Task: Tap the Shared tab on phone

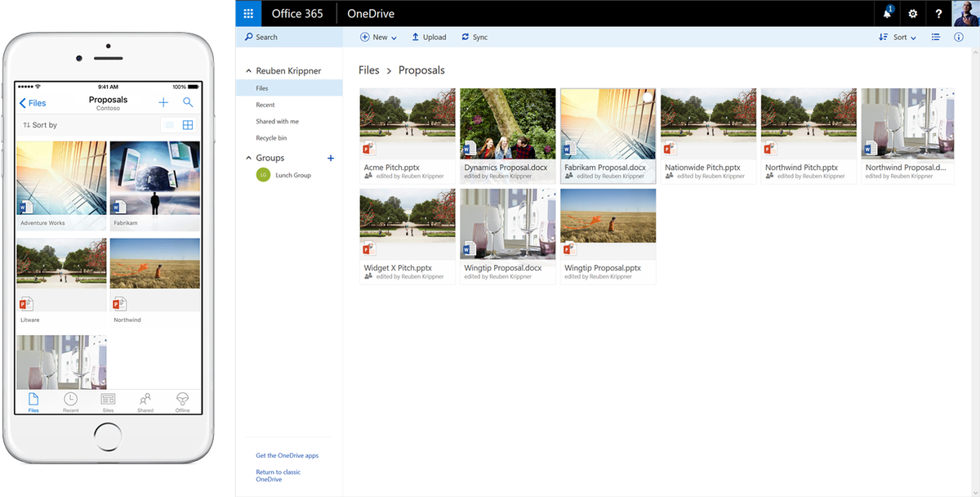Action: pyautogui.click(x=145, y=402)
